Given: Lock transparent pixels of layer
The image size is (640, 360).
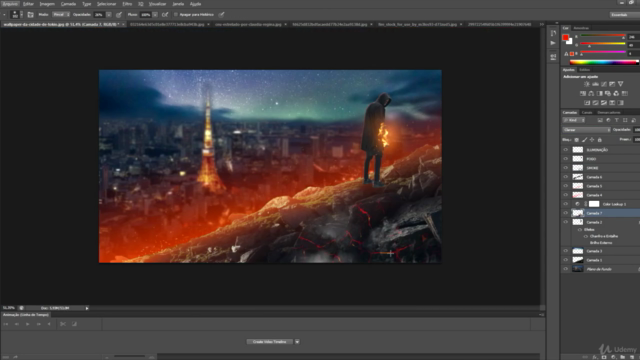Looking at the screenshot, I should (x=577, y=140).
